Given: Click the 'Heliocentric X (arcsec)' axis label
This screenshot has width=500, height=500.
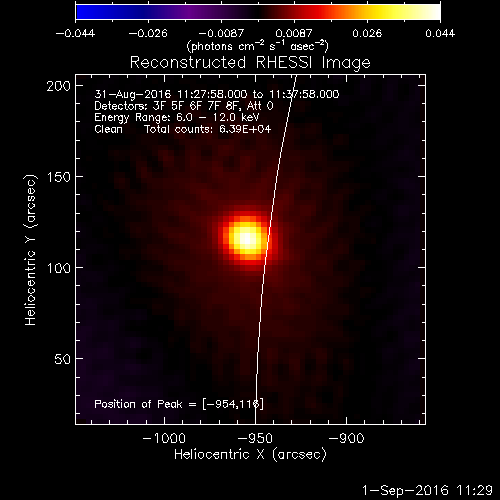Looking at the screenshot, I should pos(250,454).
